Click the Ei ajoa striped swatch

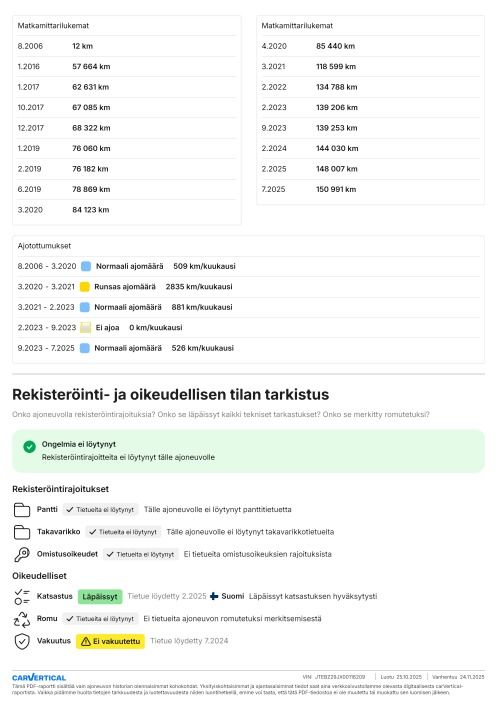tap(85, 327)
